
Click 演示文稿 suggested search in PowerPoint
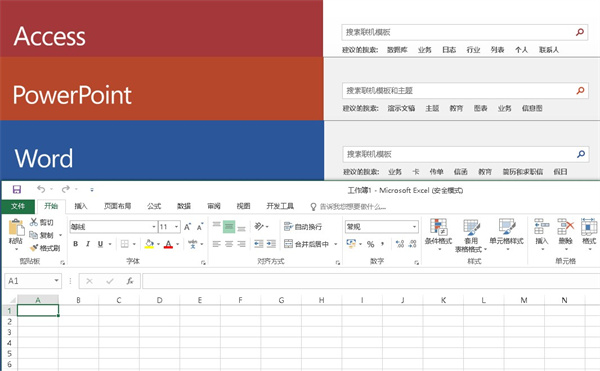tap(401, 108)
